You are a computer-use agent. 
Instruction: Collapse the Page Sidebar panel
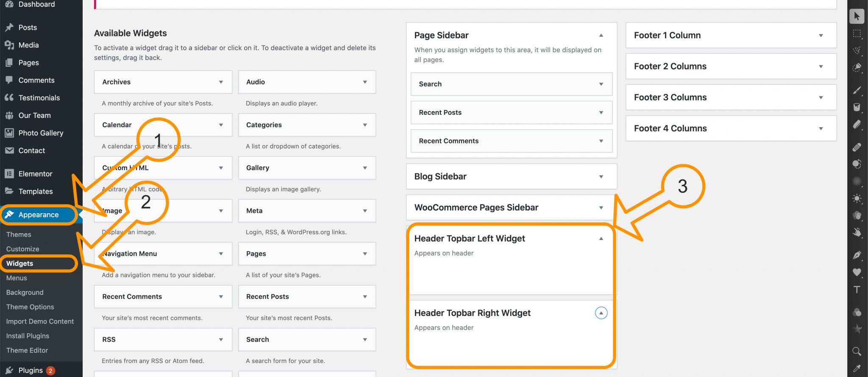click(x=601, y=35)
